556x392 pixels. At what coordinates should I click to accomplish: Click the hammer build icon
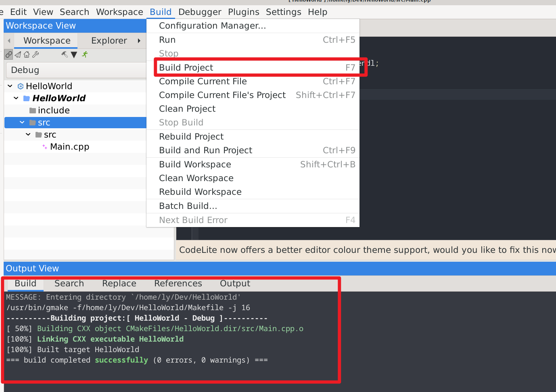coord(65,54)
